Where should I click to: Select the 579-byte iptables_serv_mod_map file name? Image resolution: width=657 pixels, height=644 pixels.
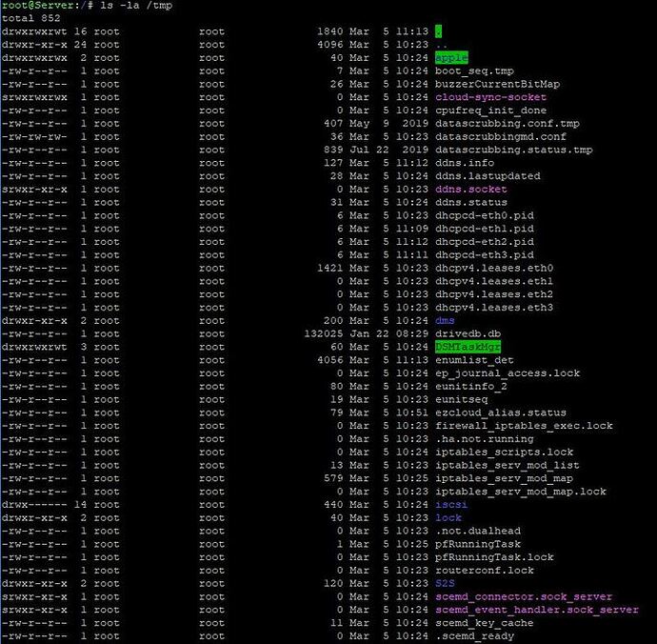point(504,478)
